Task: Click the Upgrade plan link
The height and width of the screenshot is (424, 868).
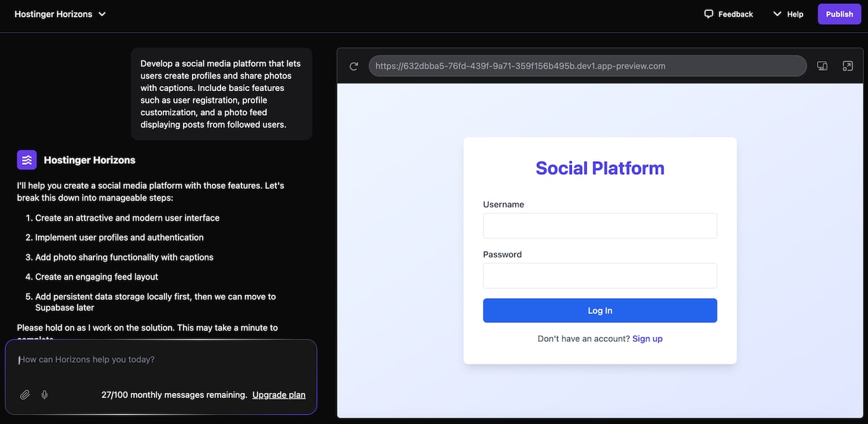Action: 278,394
